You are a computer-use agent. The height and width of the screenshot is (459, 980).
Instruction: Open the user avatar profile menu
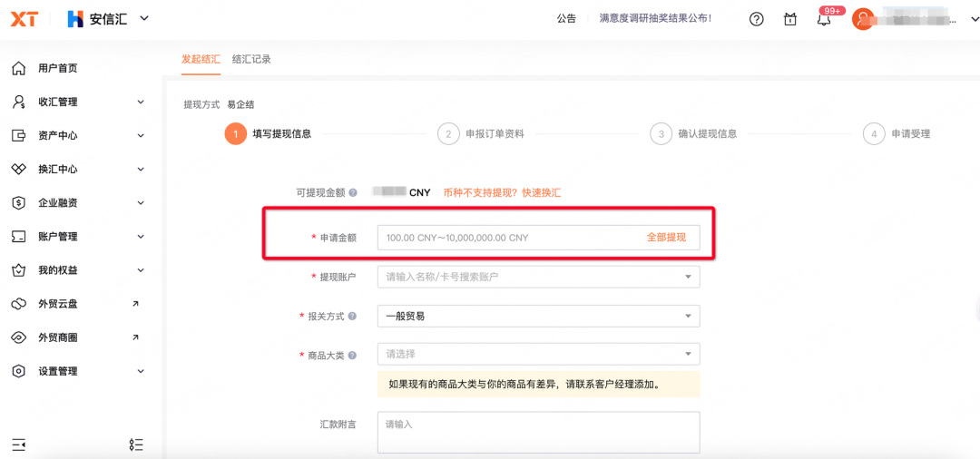tap(863, 19)
